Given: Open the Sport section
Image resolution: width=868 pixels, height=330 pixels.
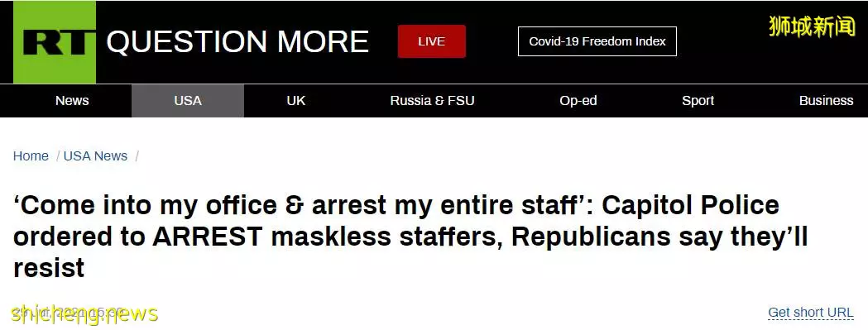Looking at the screenshot, I should 698,101.
